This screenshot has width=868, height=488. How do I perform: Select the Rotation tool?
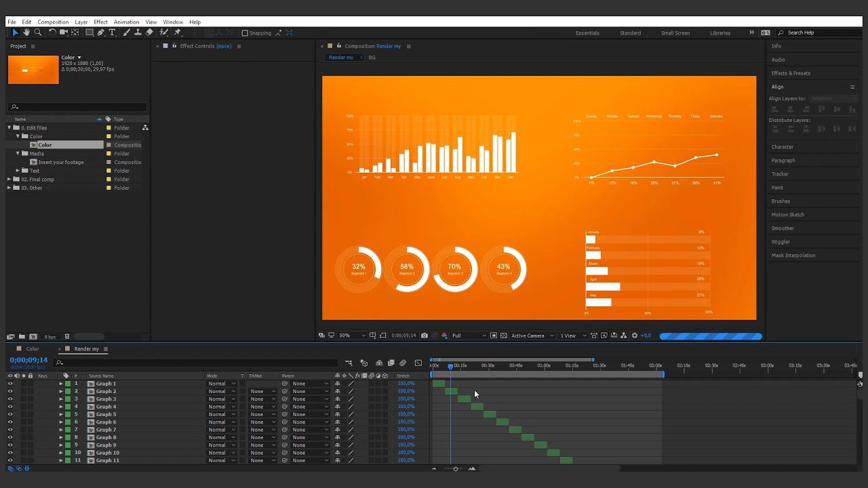pyautogui.click(x=52, y=33)
